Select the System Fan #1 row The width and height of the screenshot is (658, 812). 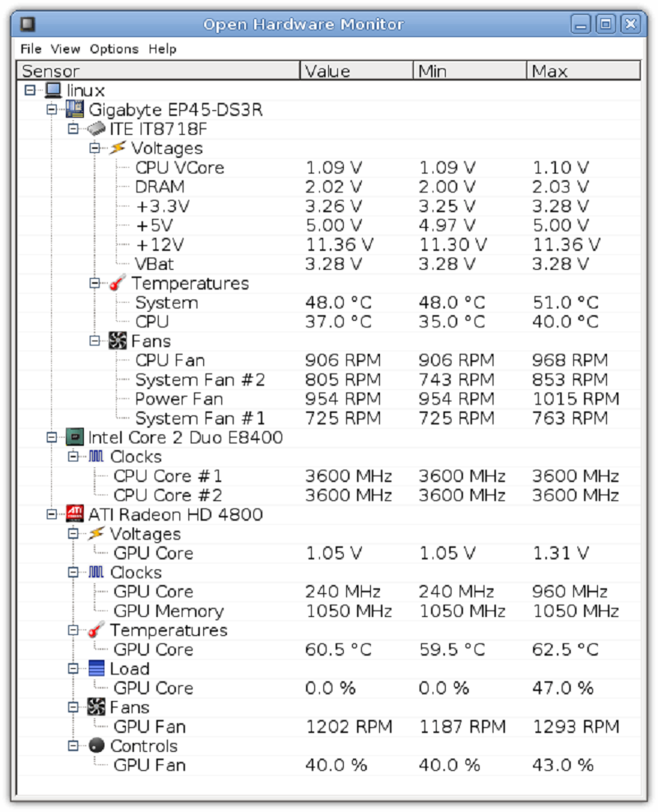329,418
